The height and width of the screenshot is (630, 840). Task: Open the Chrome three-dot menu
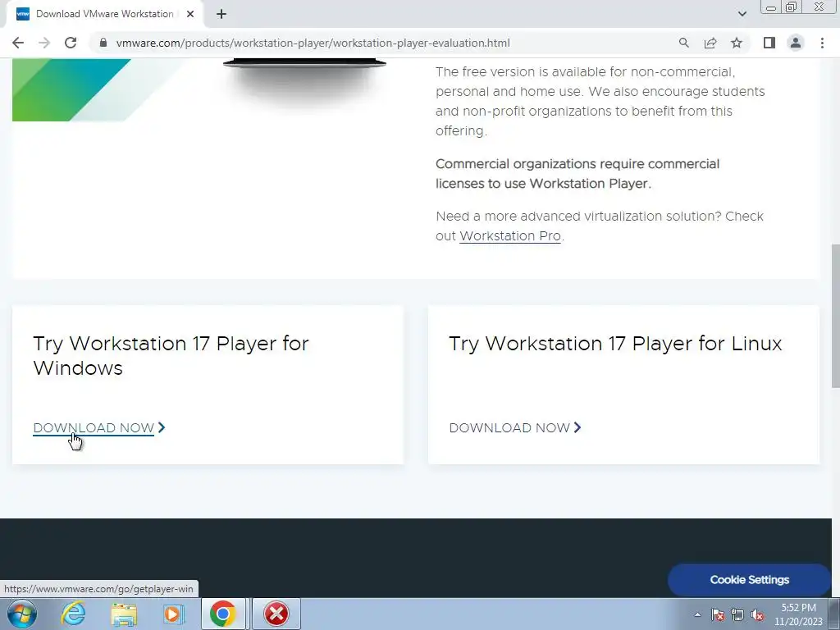tap(822, 43)
